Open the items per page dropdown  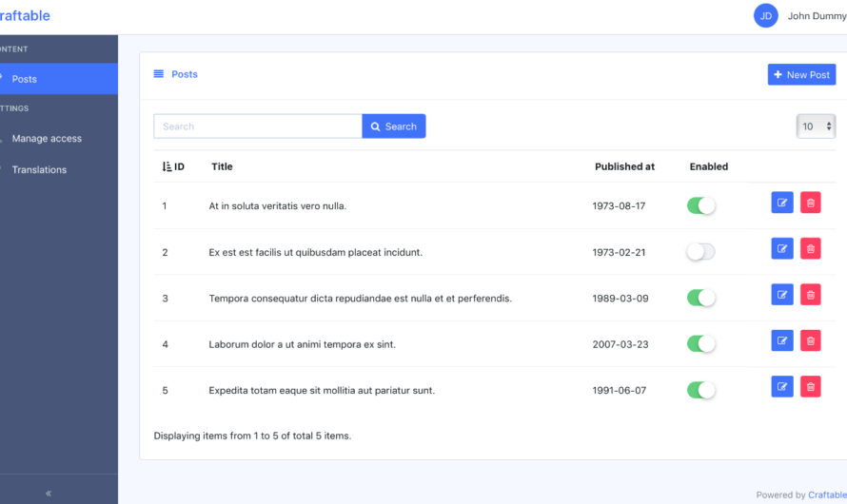(816, 126)
